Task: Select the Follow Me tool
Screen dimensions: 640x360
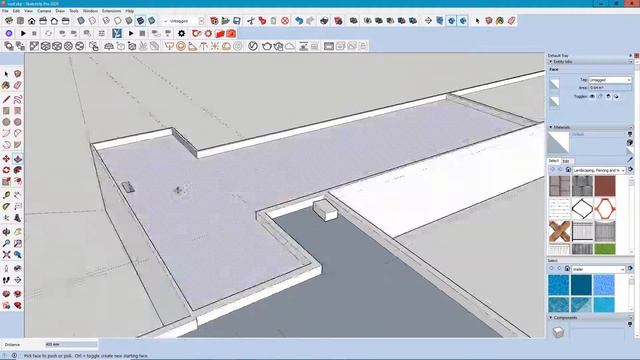Action: [x=18, y=170]
